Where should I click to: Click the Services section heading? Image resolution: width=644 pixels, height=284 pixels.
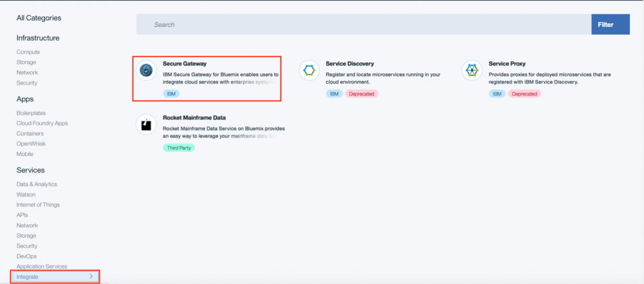tap(30, 170)
